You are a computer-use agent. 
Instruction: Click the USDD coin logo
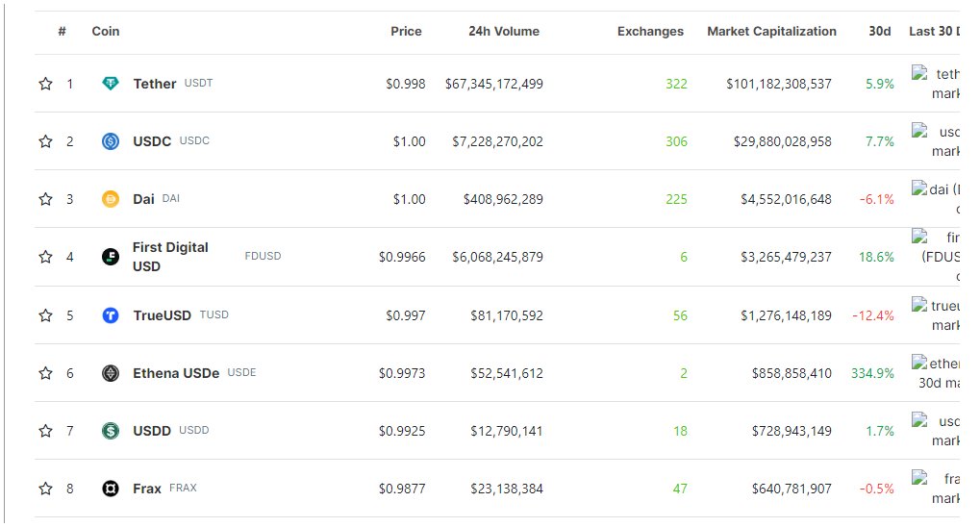[x=111, y=431]
